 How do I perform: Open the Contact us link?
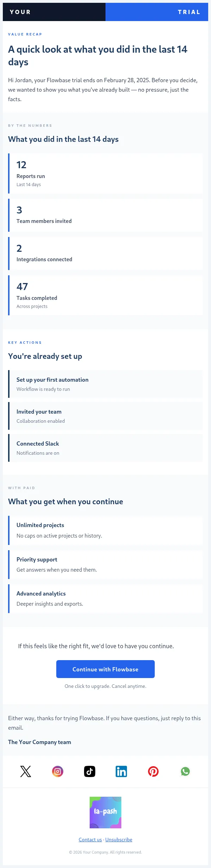(x=90, y=840)
